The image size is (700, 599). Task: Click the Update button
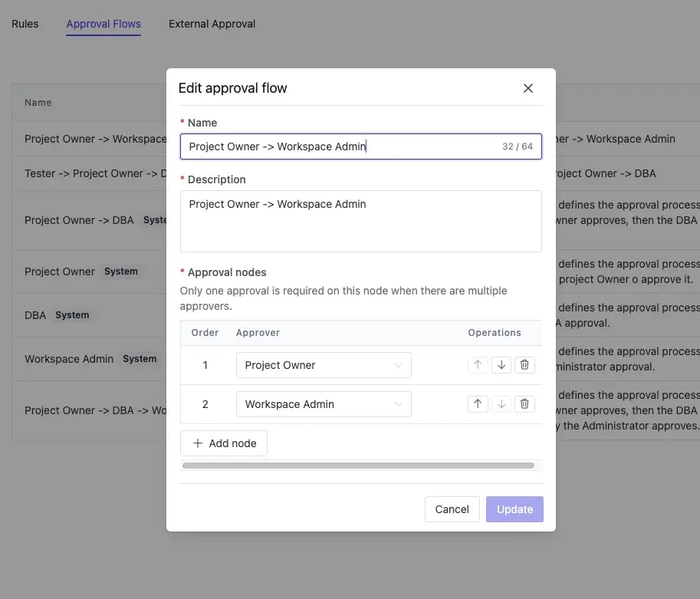[514, 509]
